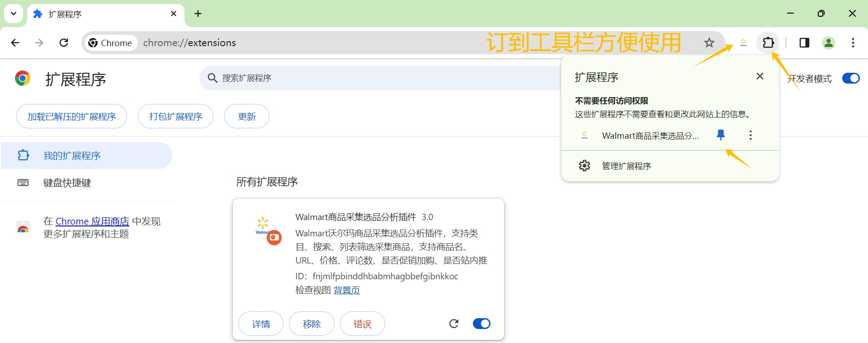Restore down the Chrome window
This screenshot has height=343, width=868.
[x=821, y=14]
